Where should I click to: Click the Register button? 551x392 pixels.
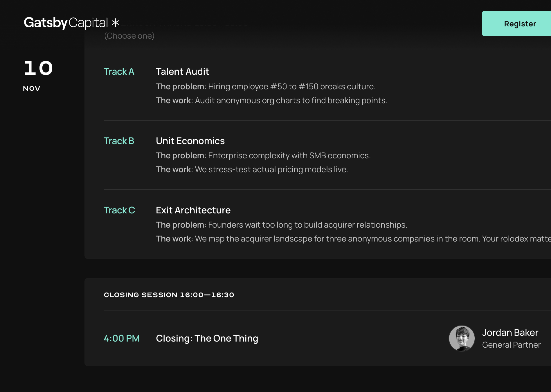tap(520, 23)
